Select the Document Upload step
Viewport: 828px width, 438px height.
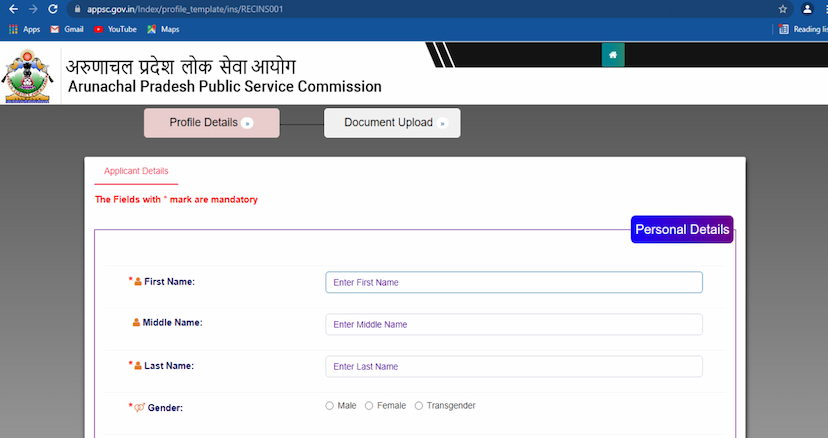tap(392, 123)
